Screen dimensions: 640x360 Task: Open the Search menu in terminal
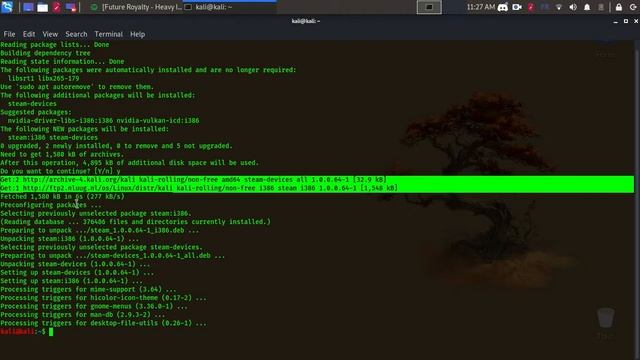click(76, 34)
